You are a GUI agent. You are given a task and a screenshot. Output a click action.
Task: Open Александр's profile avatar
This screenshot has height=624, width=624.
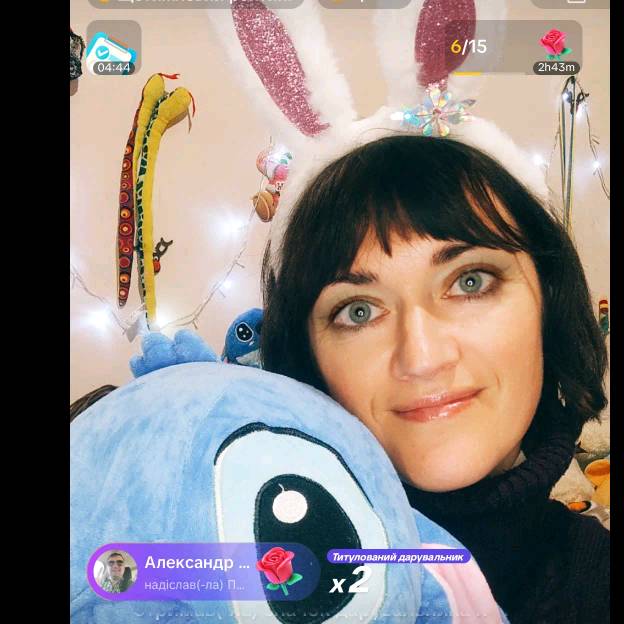tap(115, 571)
